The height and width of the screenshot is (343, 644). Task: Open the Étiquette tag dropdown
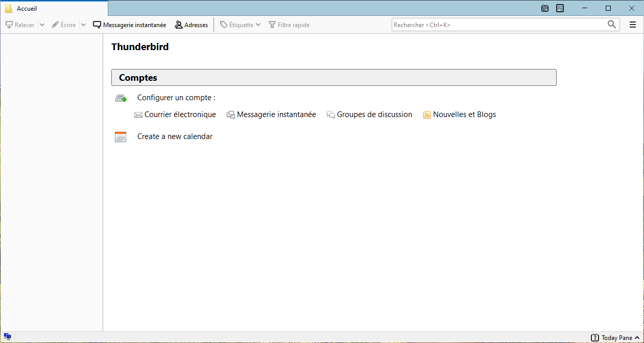pyautogui.click(x=240, y=25)
